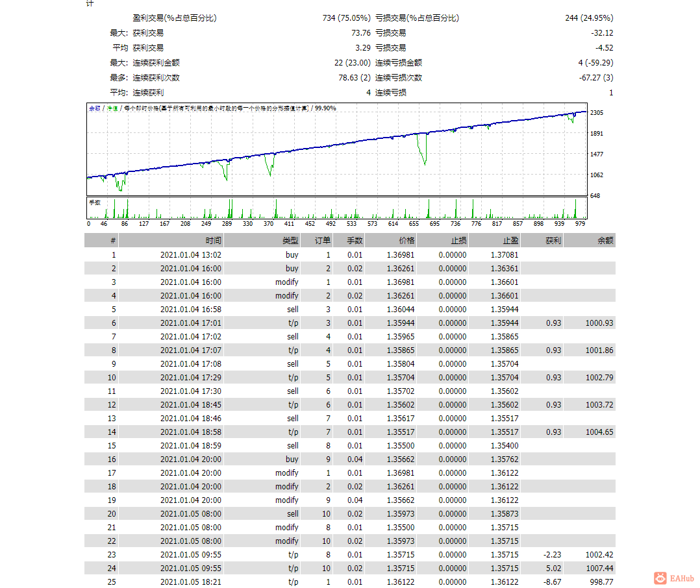Viewport: 700px width, 588px height.
Task: Click consecutive losses value 4 (-59.29)
Action: coord(595,63)
